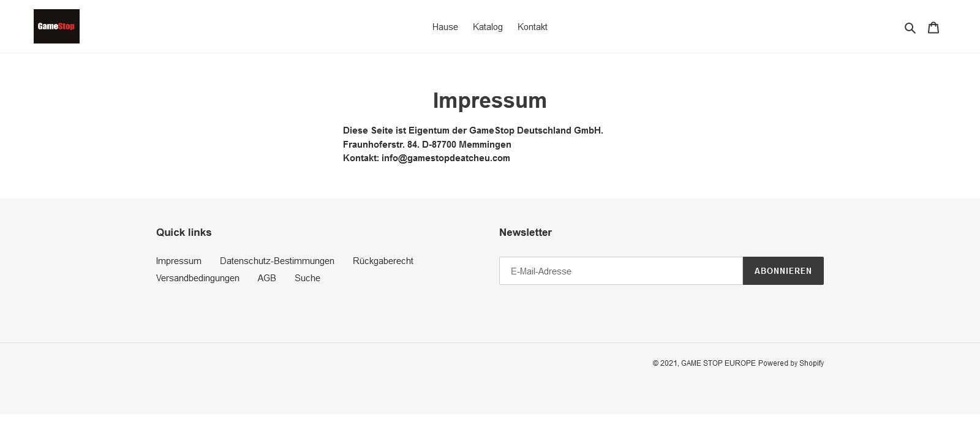980x446 pixels.
Task: Open the Katalog menu item
Action: point(488,27)
